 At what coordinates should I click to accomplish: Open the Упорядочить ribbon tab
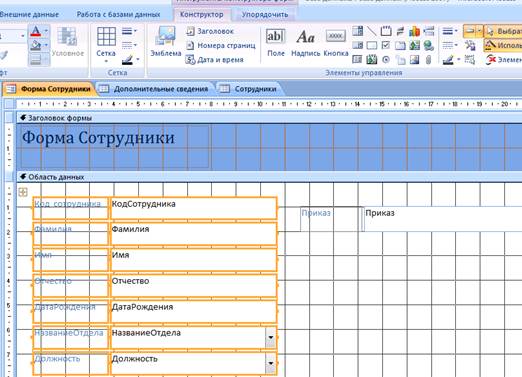tap(265, 15)
